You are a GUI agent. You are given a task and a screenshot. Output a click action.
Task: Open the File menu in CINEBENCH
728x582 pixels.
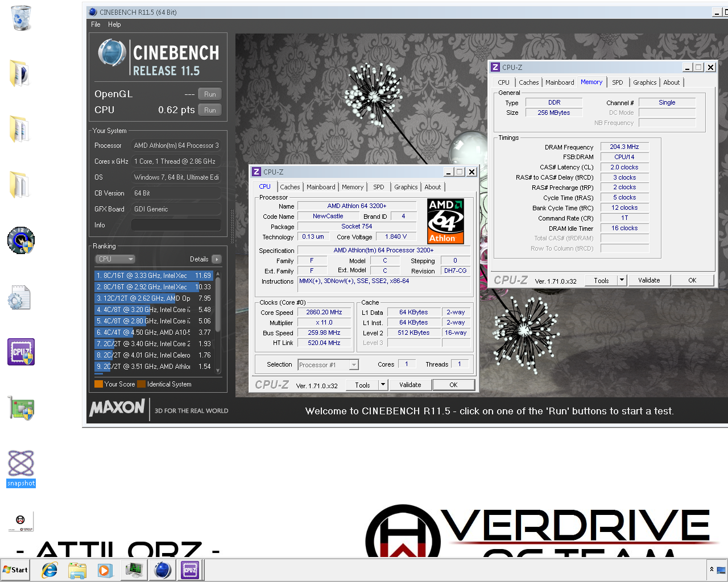pyautogui.click(x=96, y=24)
